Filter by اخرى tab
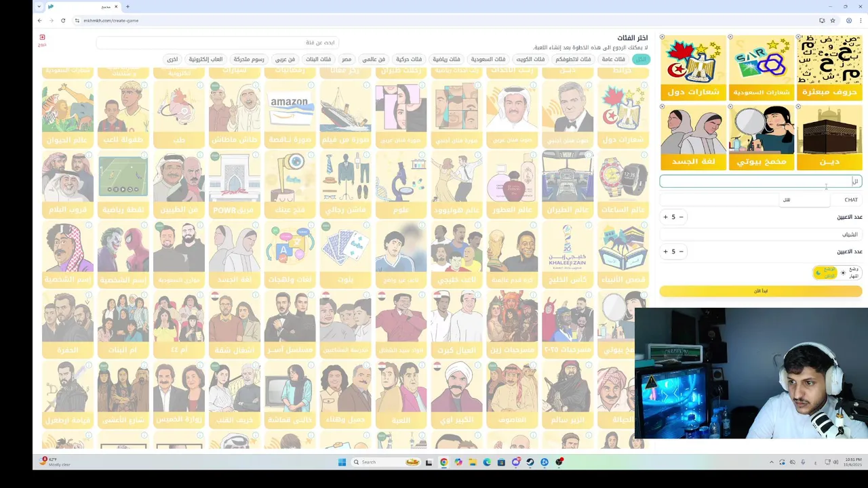 coord(172,60)
